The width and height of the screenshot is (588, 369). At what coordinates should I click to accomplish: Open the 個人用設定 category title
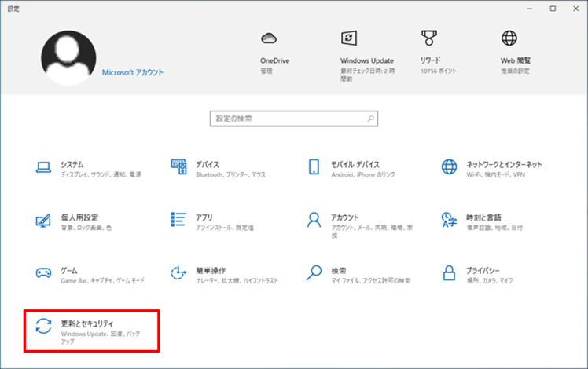click(x=79, y=217)
